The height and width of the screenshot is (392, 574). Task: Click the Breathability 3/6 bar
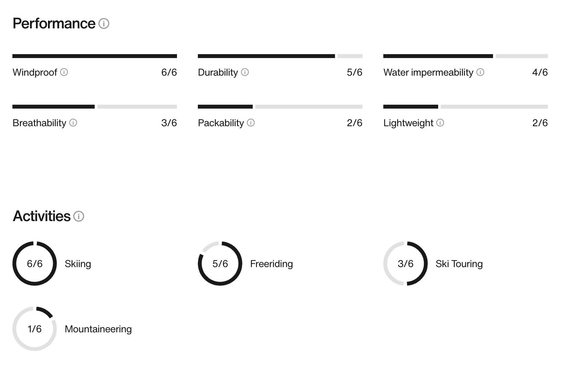(95, 107)
